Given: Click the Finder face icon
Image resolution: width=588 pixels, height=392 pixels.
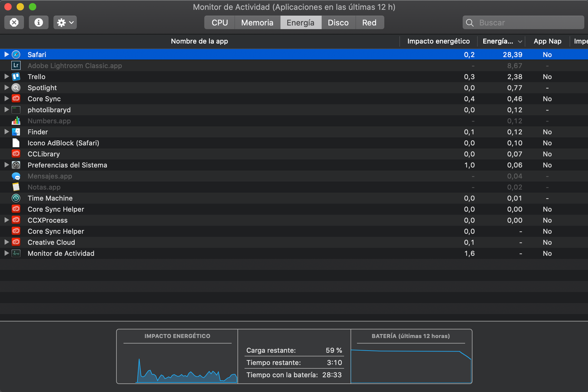Looking at the screenshot, I should 16,132.
